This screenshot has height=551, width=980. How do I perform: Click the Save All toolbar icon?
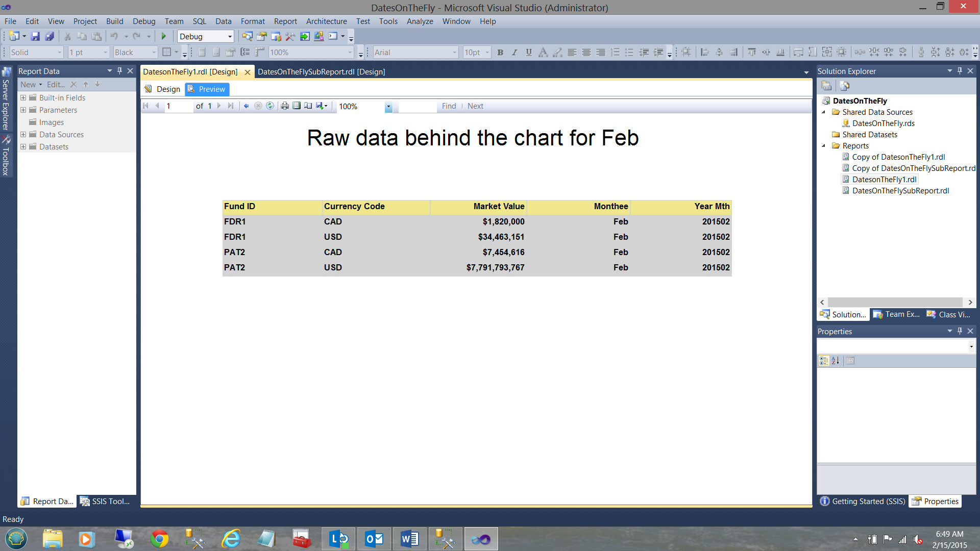(x=50, y=36)
